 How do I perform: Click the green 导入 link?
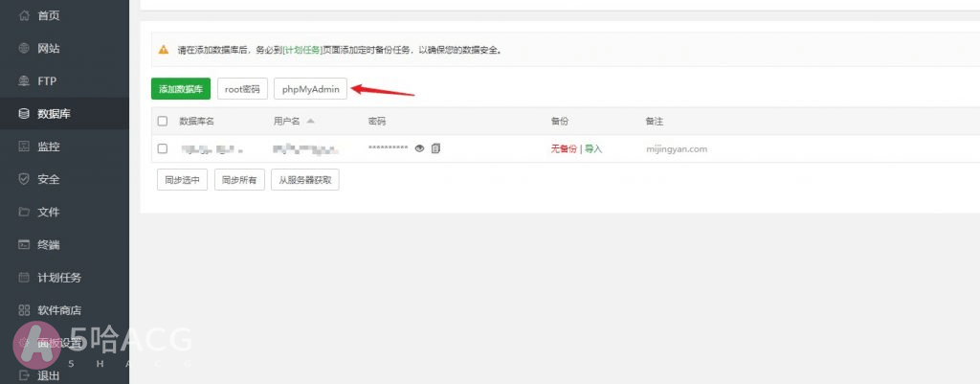tap(593, 148)
